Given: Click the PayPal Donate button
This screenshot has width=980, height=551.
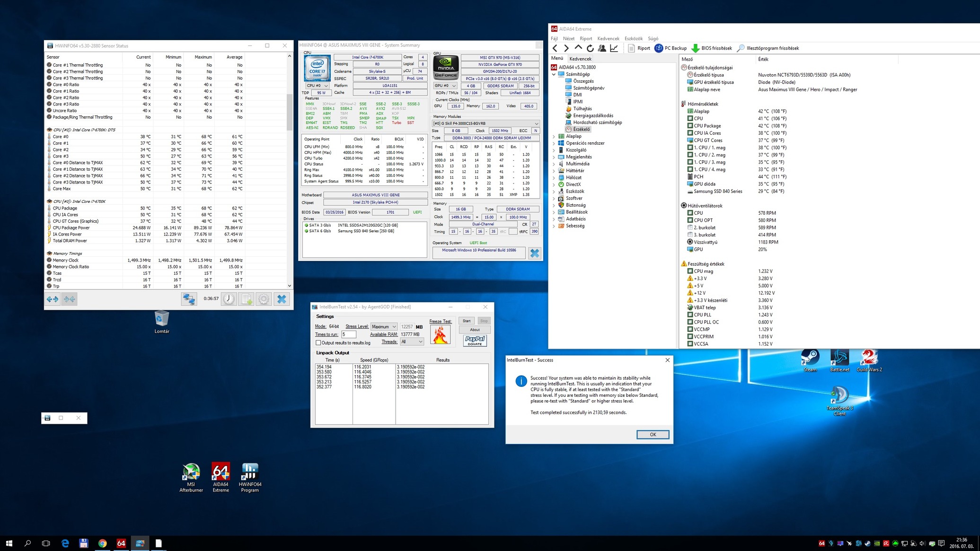Looking at the screenshot, I should [x=475, y=341].
